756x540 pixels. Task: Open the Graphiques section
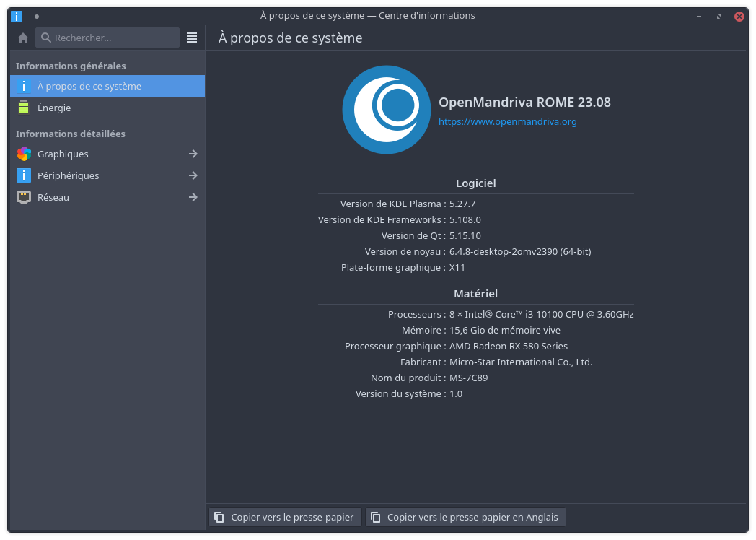point(107,154)
